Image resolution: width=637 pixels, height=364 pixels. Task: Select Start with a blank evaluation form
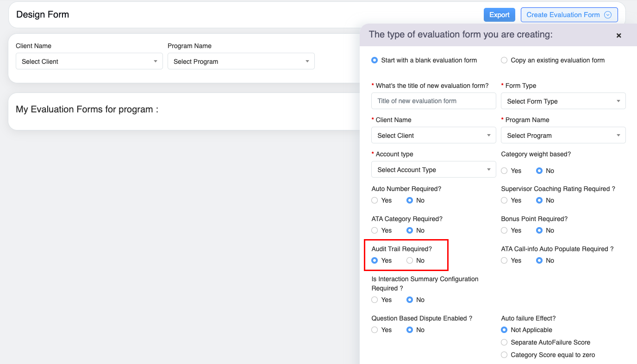375,60
